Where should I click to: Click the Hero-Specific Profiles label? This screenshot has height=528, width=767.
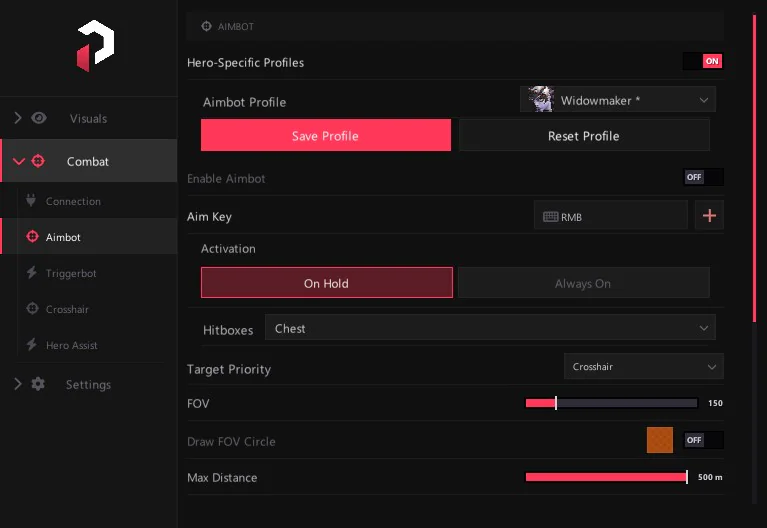coord(246,63)
